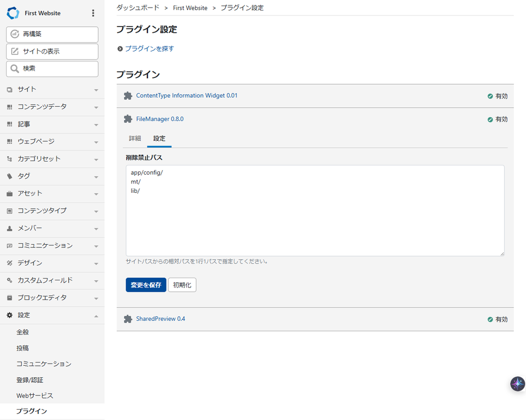This screenshot has height=420, width=526.
Task: Switch to the 詳細 tab of FileManager
Action: pos(135,139)
